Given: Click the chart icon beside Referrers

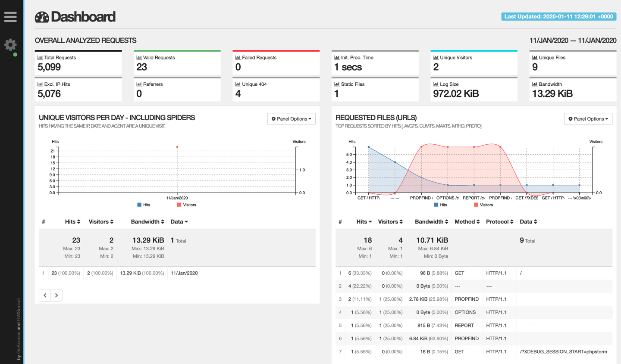Looking at the screenshot, I should pos(139,84).
